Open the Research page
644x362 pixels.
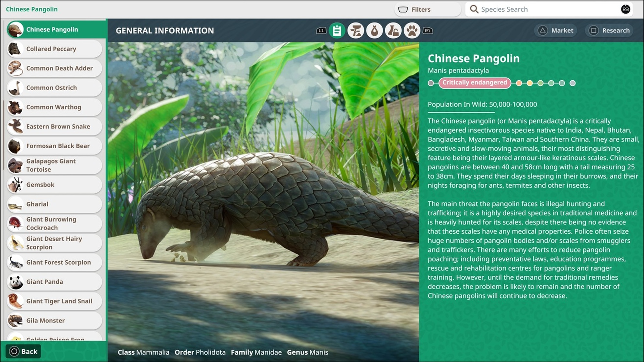pos(609,30)
